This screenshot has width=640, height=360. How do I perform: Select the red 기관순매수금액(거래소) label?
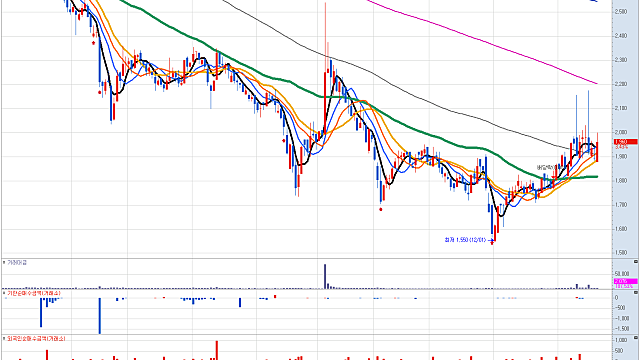pos(34,293)
